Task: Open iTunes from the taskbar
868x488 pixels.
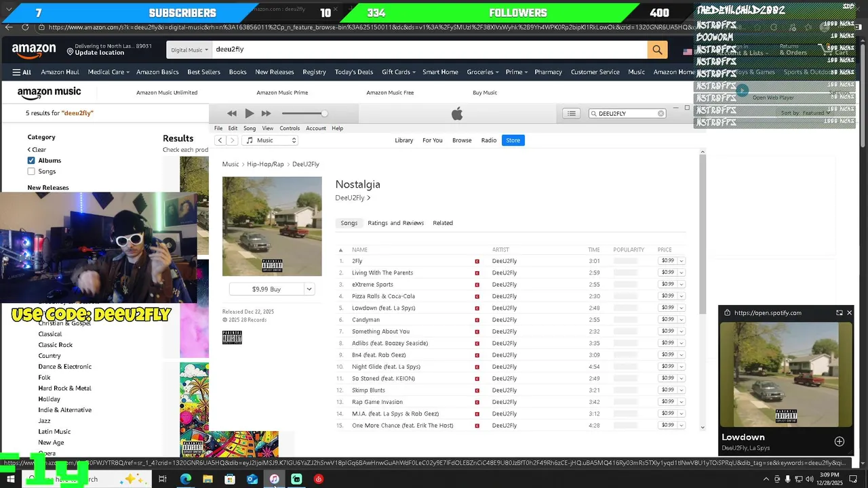Action: [x=274, y=479]
